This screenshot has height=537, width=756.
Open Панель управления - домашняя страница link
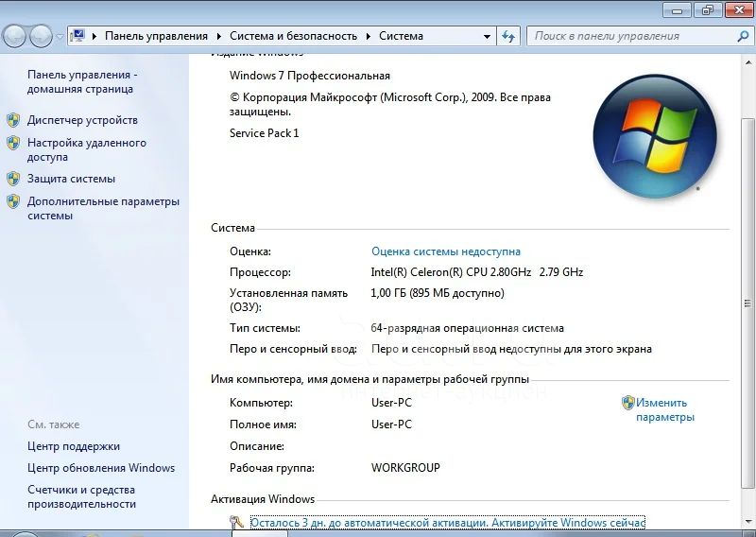82,81
